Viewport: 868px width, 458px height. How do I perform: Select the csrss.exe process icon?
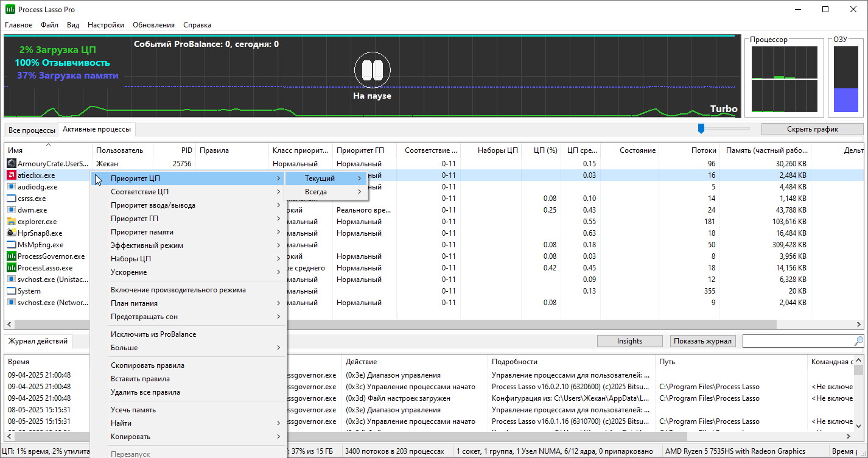[12, 199]
